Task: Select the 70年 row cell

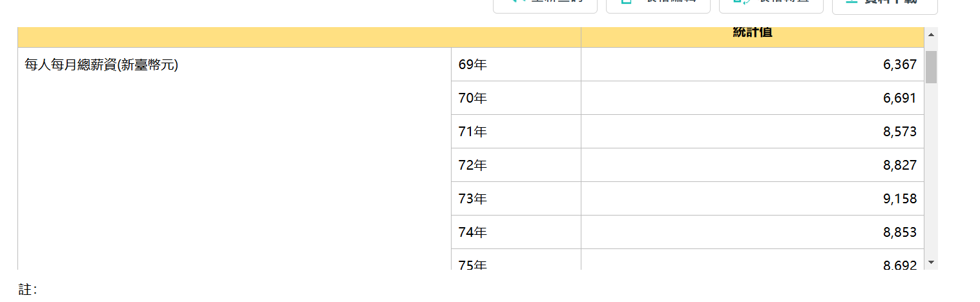Action: [x=516, y=98]
